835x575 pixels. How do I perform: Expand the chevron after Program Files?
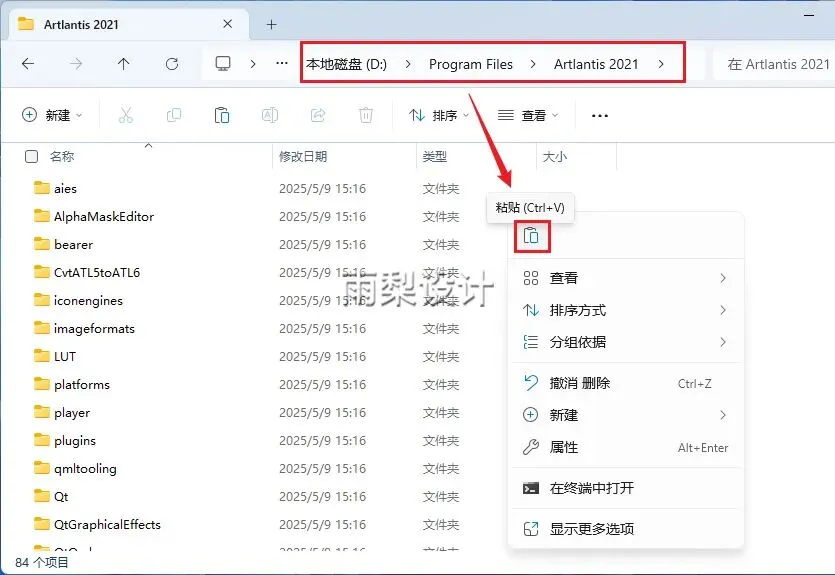point(533,64)
